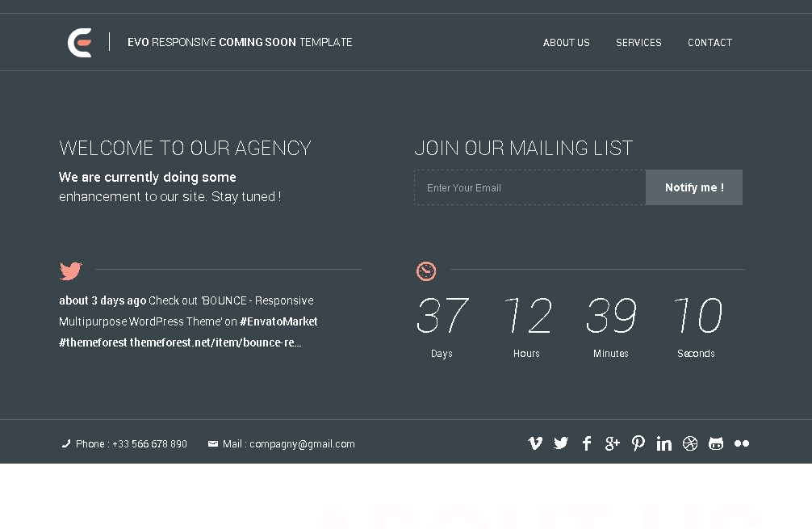The width and height of the screenshot is (812, 529).
Task: Click the Dribbble basketball icon
Action: pos(690,443)
